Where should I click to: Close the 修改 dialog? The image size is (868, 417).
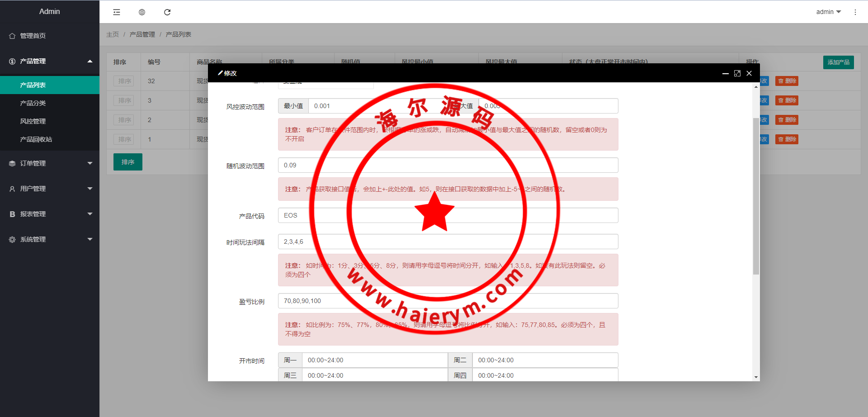pyautogui.click(x=749, y=73)
